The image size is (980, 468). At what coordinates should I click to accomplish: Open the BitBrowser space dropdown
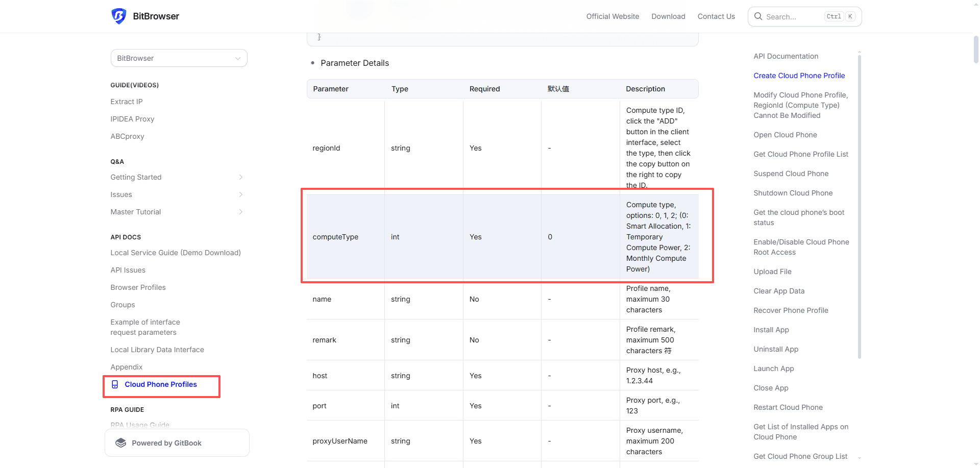tap(179, 58)
